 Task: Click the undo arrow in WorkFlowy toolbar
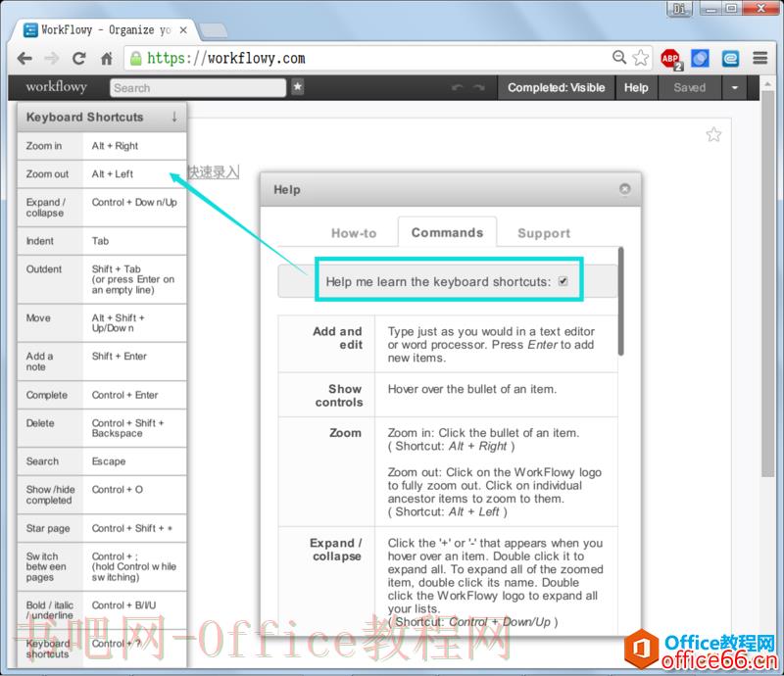[x=457, y=87]
